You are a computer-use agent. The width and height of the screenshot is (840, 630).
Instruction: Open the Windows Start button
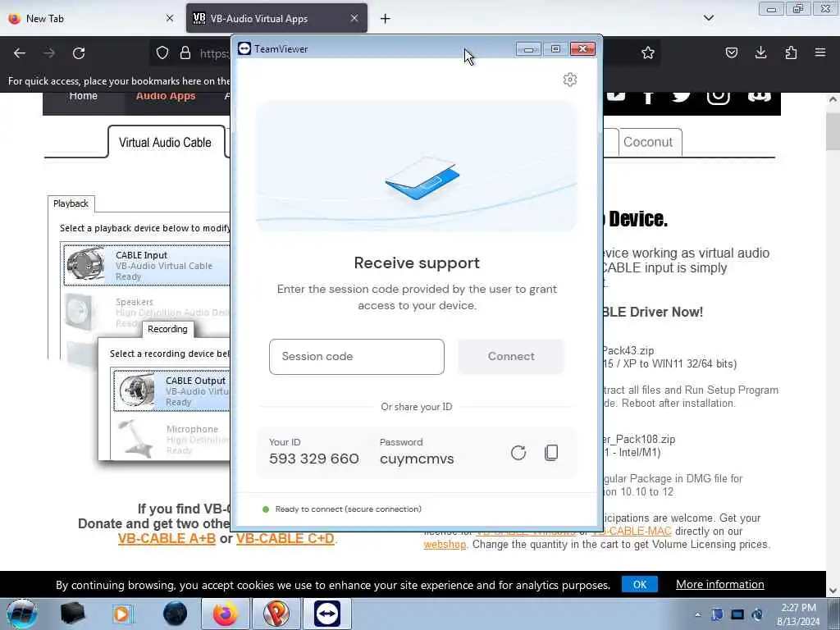click(x=21, y=614)
